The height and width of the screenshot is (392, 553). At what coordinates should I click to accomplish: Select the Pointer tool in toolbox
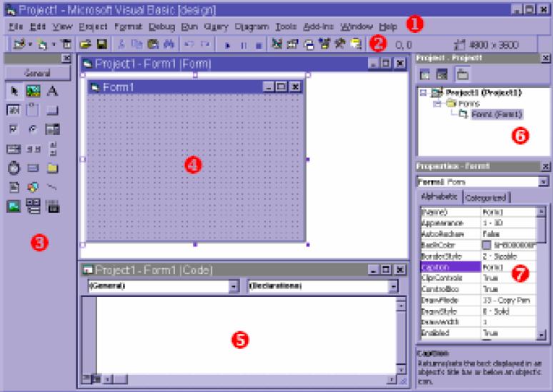(14, 91)
